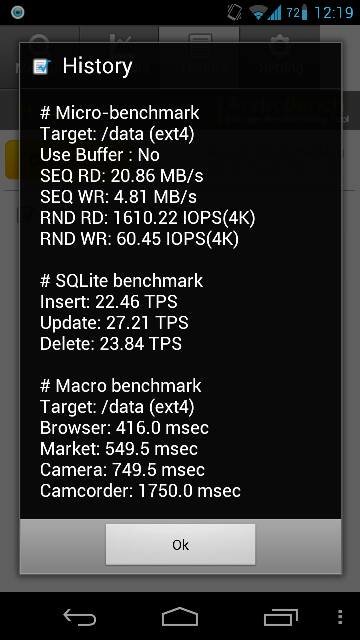Open the three-dot overflow menu
The image size is (360, 640).
pos(340,617)
